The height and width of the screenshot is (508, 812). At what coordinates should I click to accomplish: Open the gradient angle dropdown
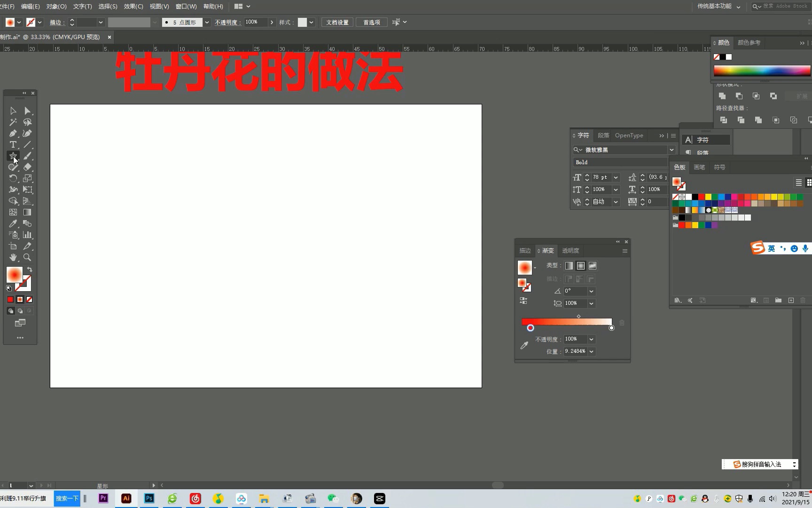pos(592,291)
